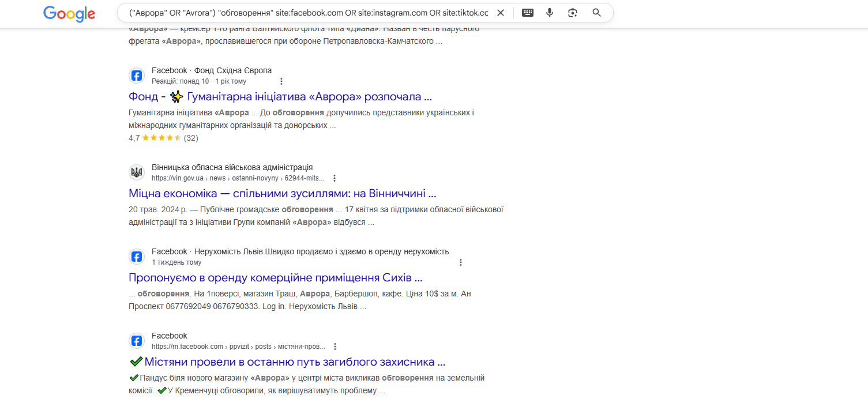
Task: Click Facebook favicon of Фонд Східна Європа result
Action: pos(137,76)
